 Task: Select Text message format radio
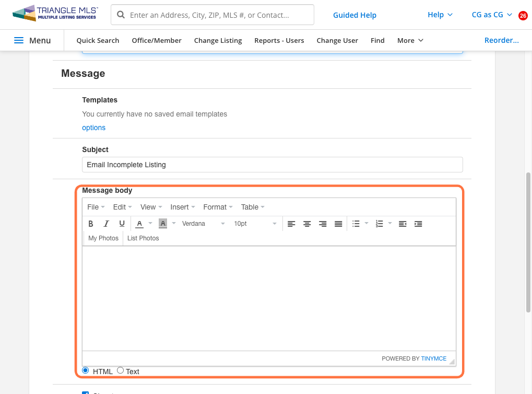120,370
